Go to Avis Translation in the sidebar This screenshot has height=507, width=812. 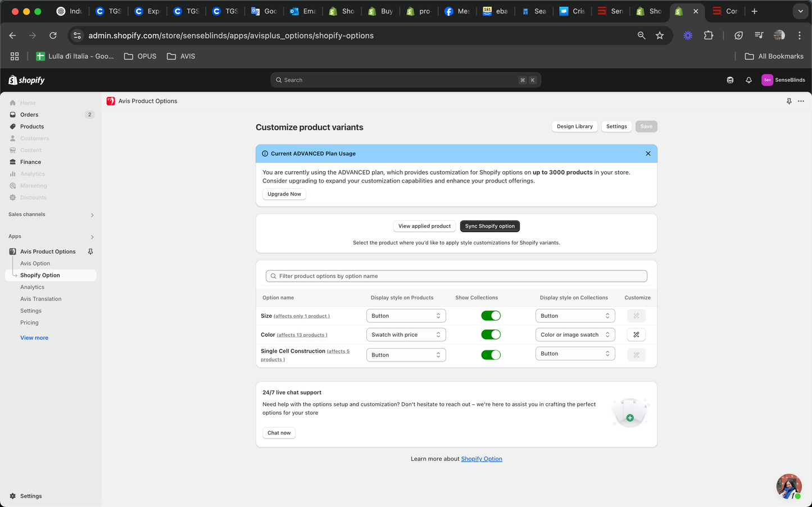(41, 299)
